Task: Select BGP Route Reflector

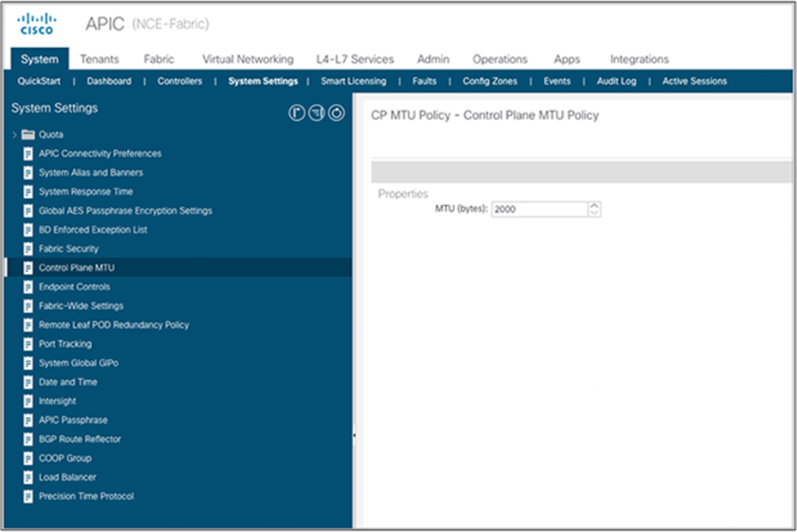Action: pyautogui.click(x=80, y=439)
